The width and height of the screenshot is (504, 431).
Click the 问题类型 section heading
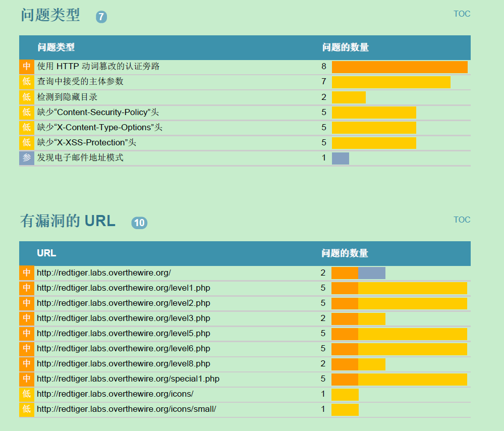click(x=50, y=15)
